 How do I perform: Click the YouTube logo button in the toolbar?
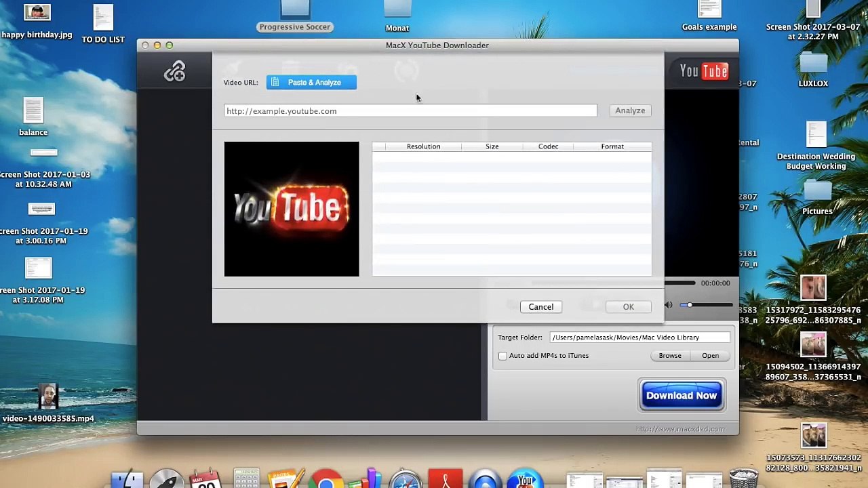coord(704,71)
